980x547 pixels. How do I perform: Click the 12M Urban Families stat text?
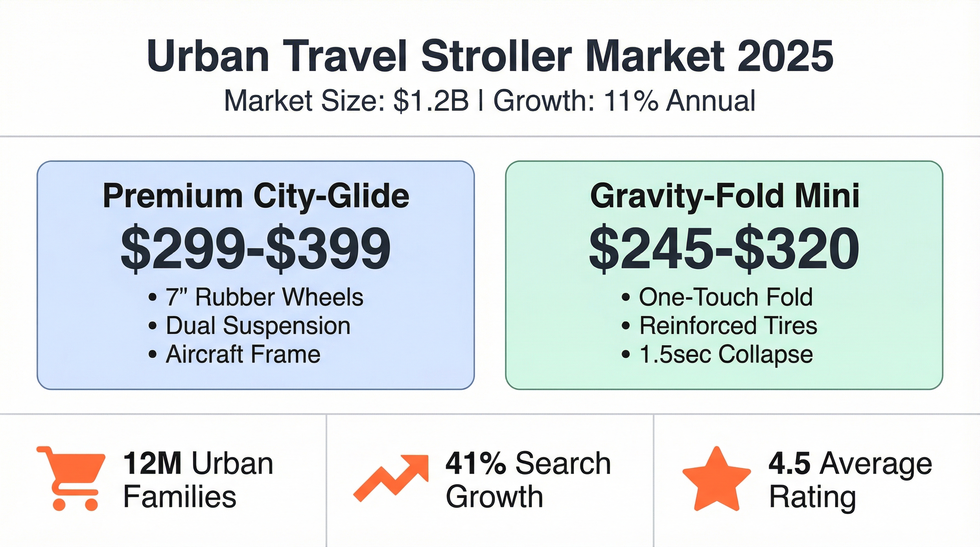[198, 480]
